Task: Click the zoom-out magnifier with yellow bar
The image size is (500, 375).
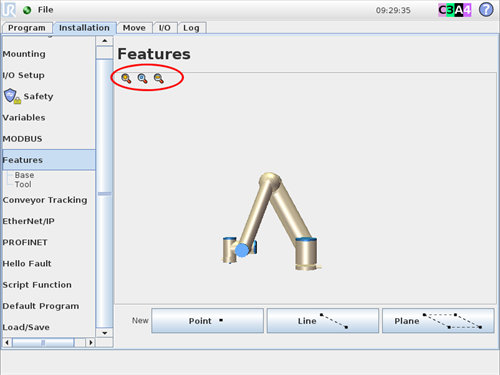Action: [x=159, y=79]
